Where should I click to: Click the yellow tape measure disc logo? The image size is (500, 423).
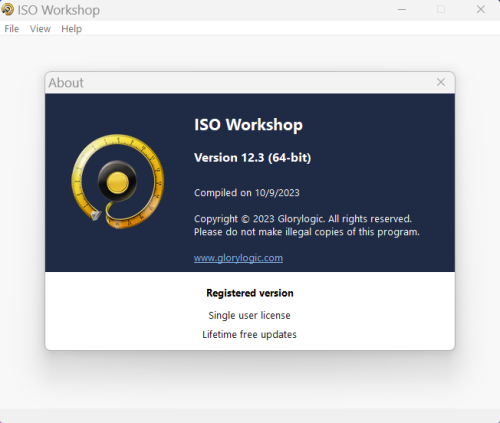pos(118,182)
